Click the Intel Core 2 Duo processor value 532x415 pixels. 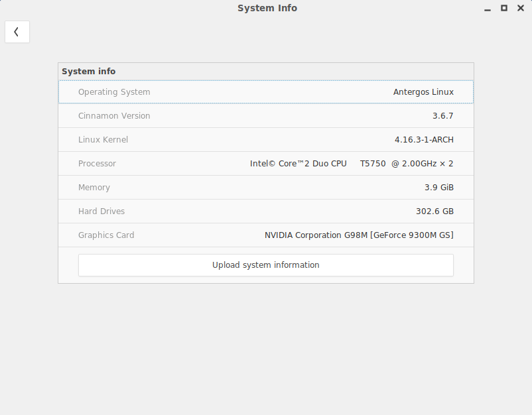tap(352, 164)
